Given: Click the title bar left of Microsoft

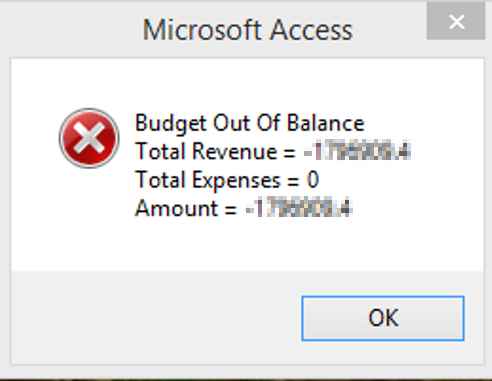Looking at the screenshot, I should 70,30.
